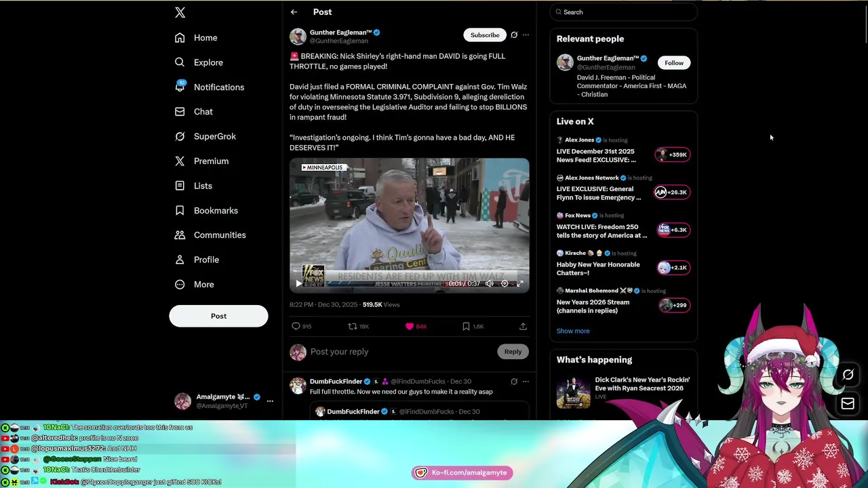
Task: Click Subscribe on Gunther Eagleman post
Action: tap(485, 35)
